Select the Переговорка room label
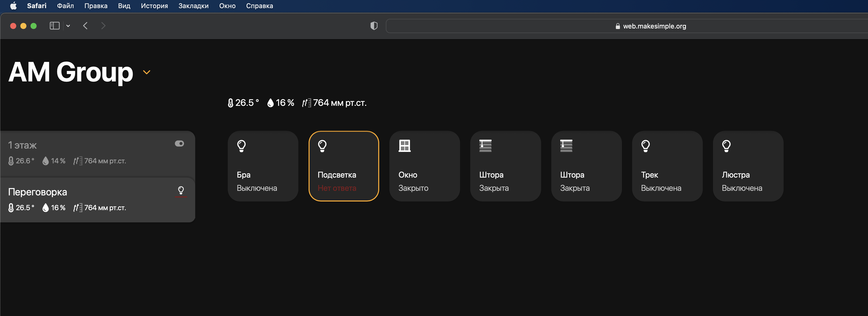 pyautogui.click(x=37, y=192)
